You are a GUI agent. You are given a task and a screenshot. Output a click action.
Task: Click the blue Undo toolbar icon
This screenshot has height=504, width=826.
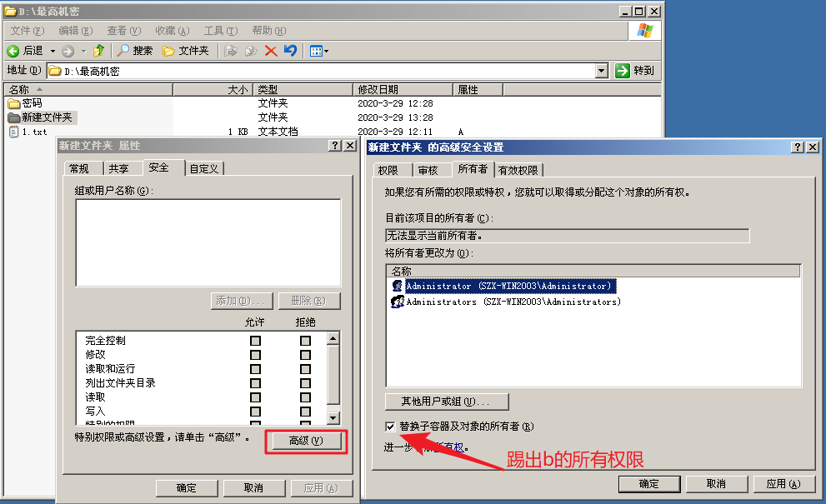[x=290, y=51]
